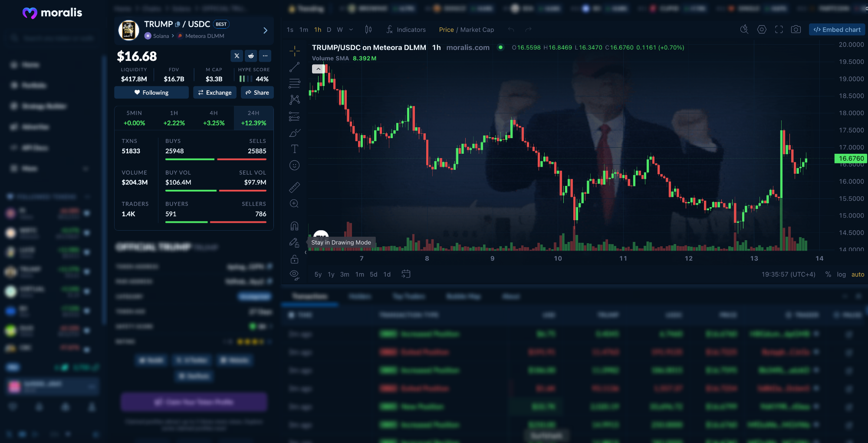Toggle the Following heart button
Screen dimensions: 868x443
(x=151, y=93)
